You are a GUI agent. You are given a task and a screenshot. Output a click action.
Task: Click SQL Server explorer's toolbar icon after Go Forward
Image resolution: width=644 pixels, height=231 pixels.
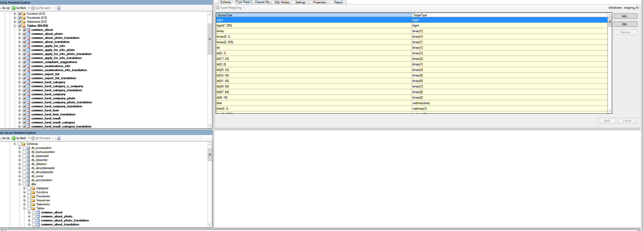click(x=59, y=138)
